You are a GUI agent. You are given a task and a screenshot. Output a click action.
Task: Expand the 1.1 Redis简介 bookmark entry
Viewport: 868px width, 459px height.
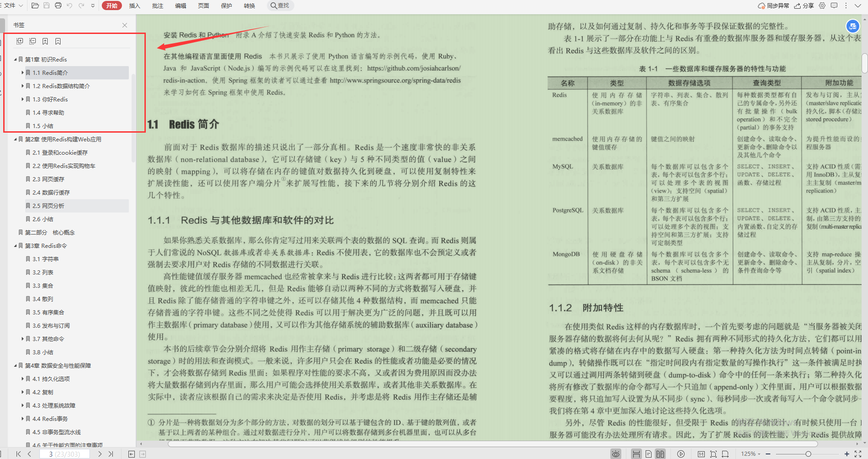(x=23, y=73)
